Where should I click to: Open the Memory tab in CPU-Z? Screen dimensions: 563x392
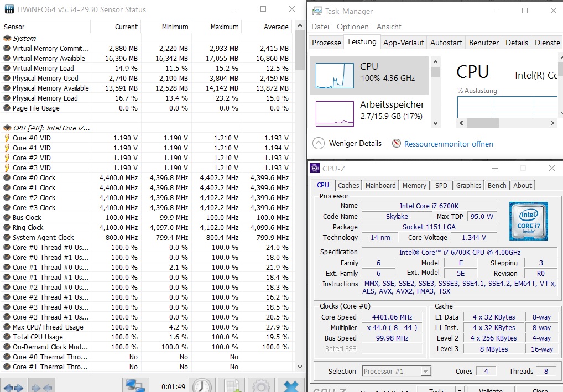click(414, 185)
